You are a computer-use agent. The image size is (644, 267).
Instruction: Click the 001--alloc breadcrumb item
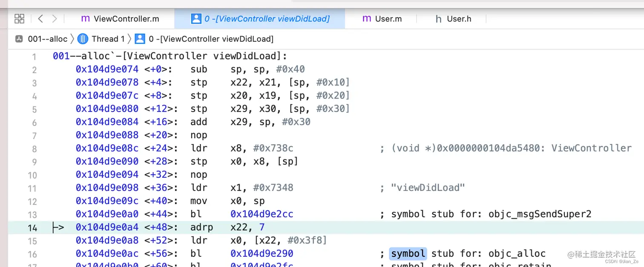48,39
